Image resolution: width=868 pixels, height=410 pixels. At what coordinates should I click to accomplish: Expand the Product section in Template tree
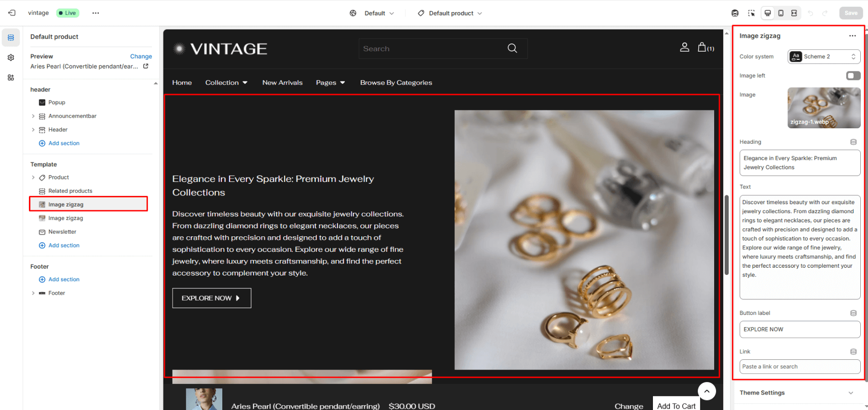coord(33,178)
